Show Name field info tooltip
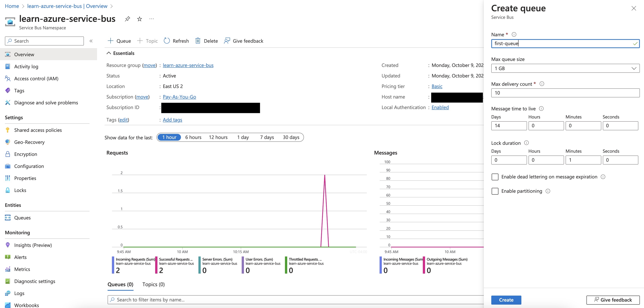Image resolution: width=644 pixels, height=308 pixels. click(x=514, y=34)
